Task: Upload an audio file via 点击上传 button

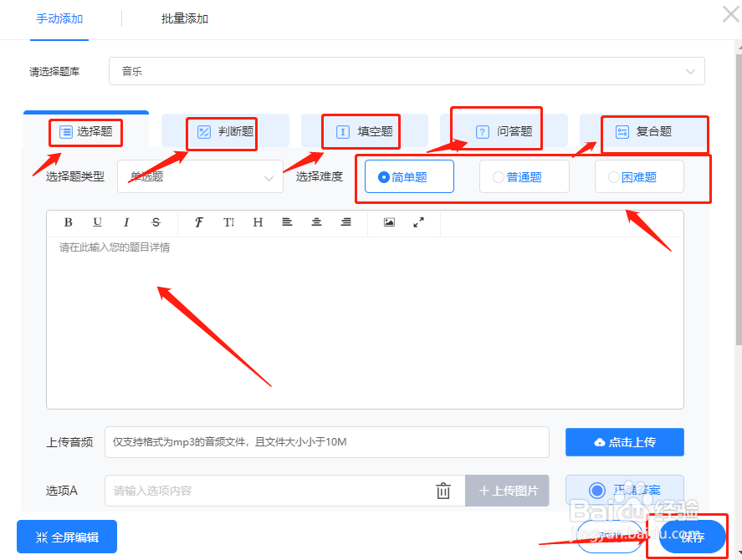Action: [x=624, y=442]
